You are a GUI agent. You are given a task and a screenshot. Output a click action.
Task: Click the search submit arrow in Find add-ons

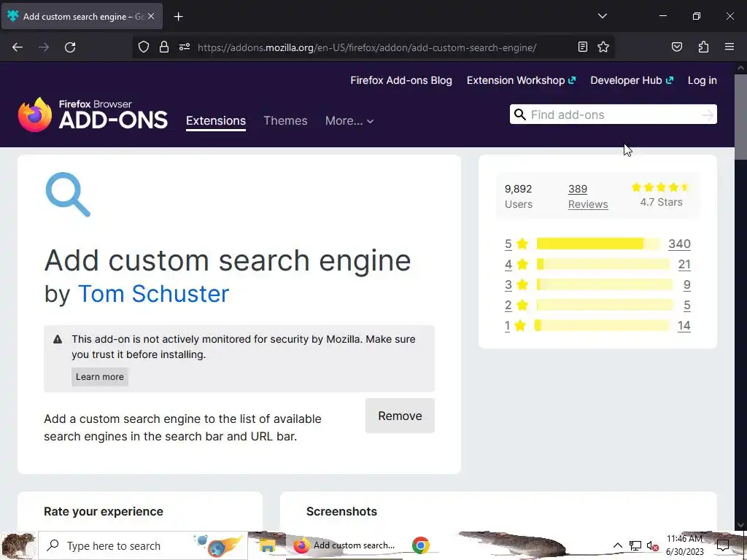click(x=708, y=114)
